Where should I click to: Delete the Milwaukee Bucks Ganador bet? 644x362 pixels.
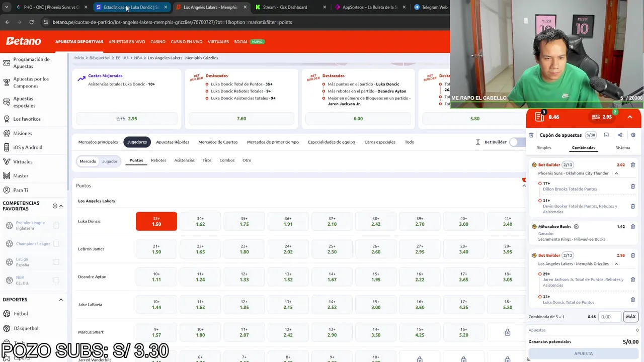[633, 227]
